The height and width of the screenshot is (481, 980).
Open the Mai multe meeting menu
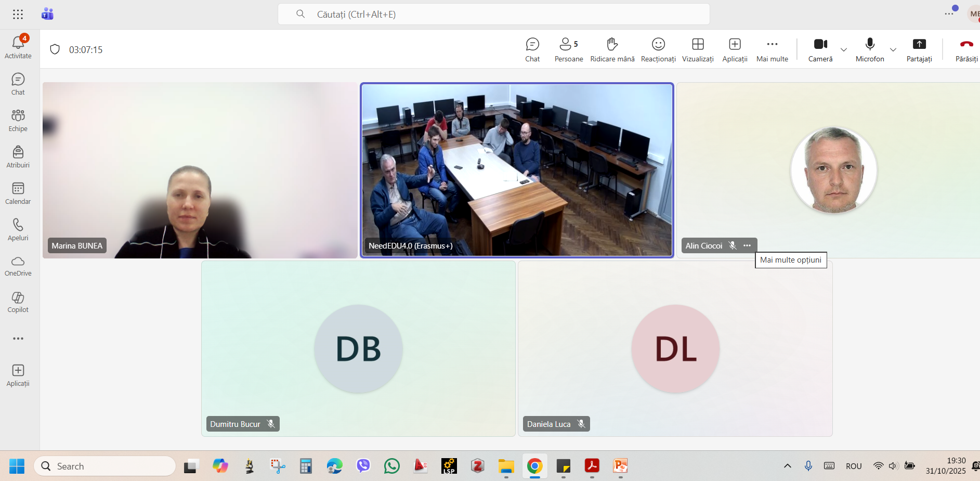772,49
